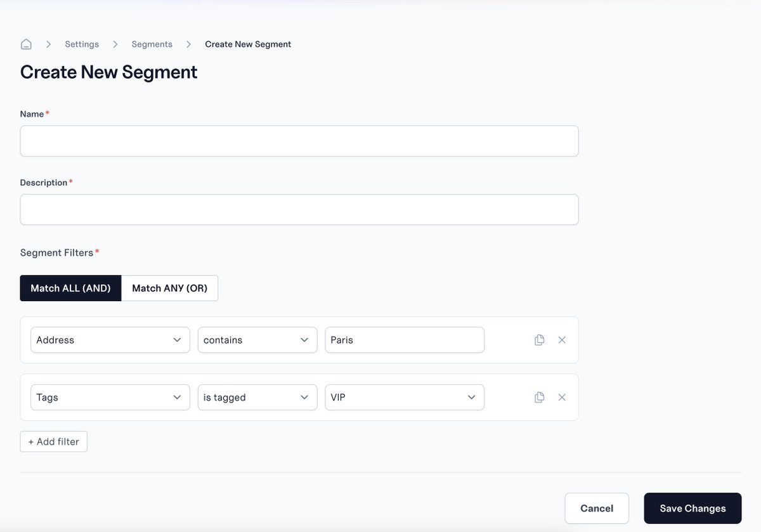Viewport: 761px width, 532px height.
Task: Switch to Match ANY (OR) matching
Action: (170, 288)
